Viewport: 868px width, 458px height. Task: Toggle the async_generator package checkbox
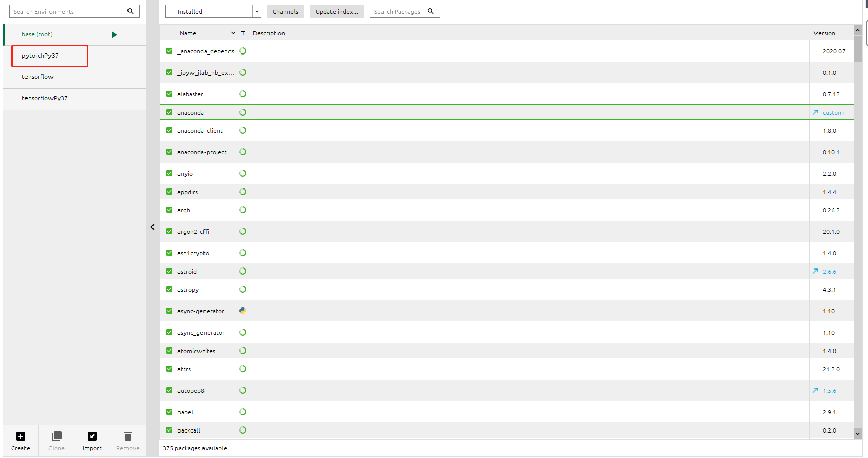(x=169, y=332)
